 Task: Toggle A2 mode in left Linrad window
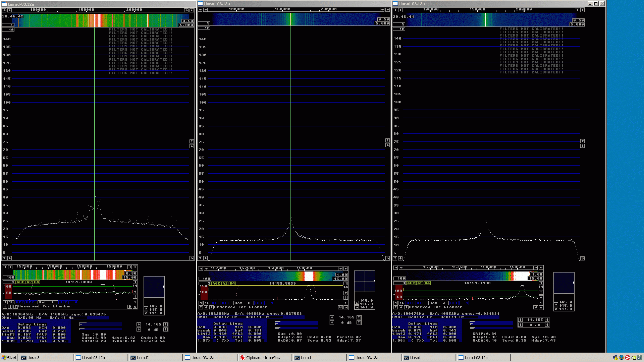point(29,282)
